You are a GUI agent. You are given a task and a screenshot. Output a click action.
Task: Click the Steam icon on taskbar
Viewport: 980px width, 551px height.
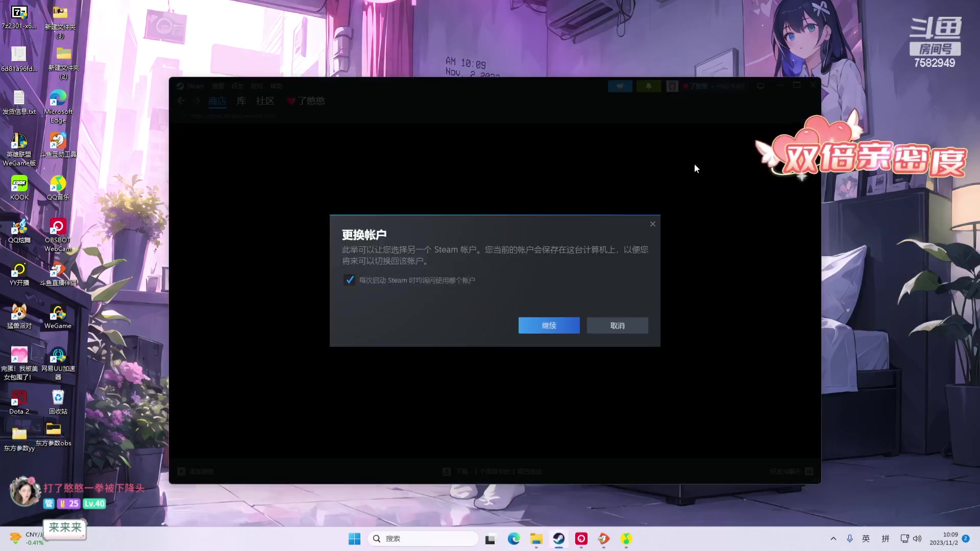[559, 539]
